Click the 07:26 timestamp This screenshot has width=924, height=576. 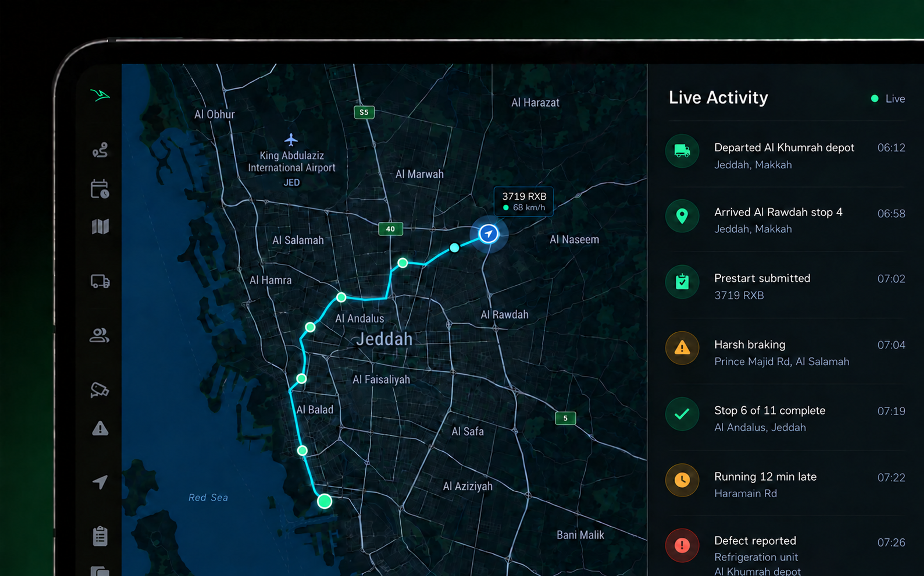[x=891, y=543]
